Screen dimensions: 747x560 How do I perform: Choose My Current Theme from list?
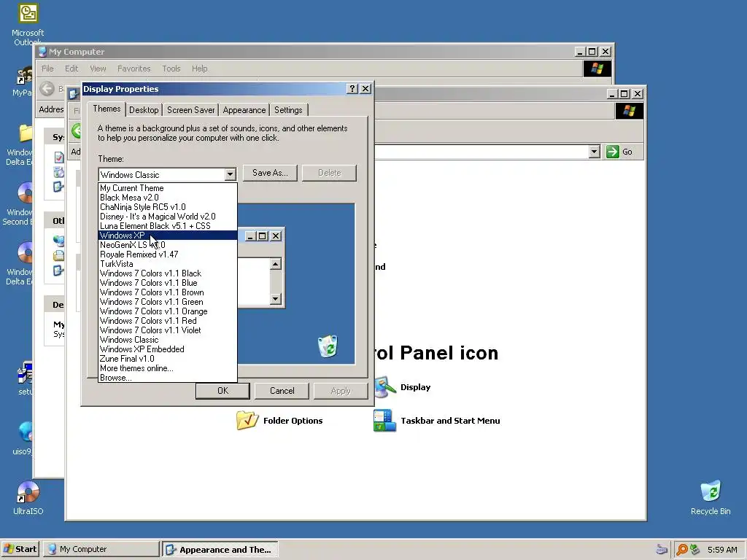167,188
